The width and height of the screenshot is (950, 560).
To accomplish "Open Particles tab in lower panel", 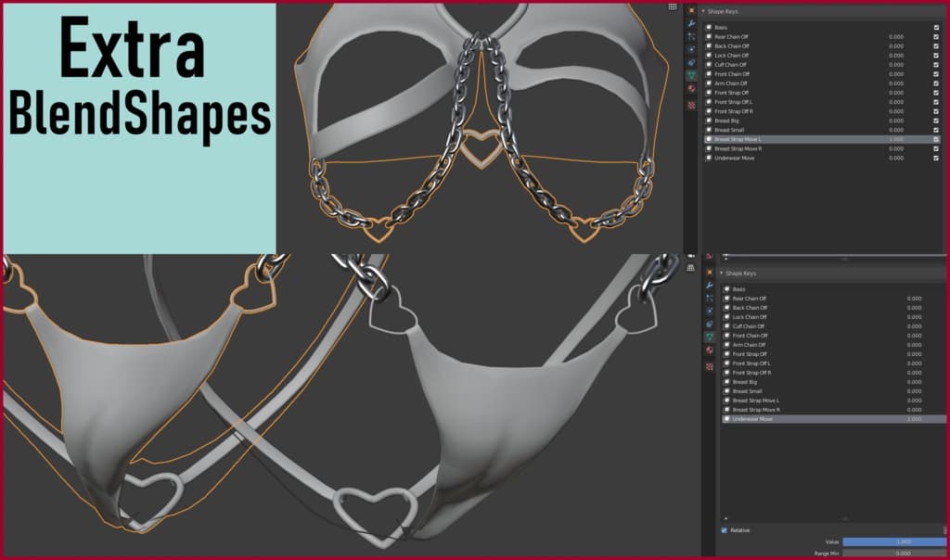I will [x=710, y=298].
